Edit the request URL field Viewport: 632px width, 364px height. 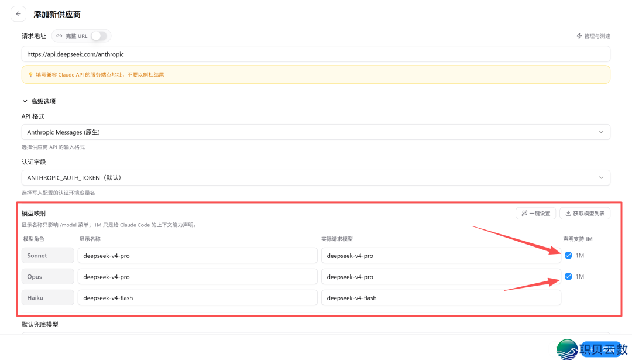tap(315, 54)
